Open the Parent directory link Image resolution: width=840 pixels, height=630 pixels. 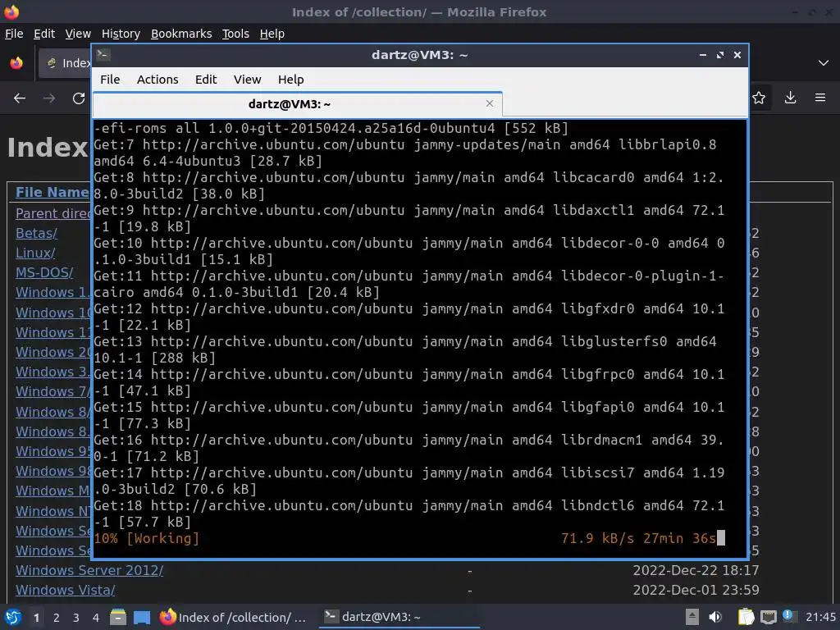click(x=53, y=213)
